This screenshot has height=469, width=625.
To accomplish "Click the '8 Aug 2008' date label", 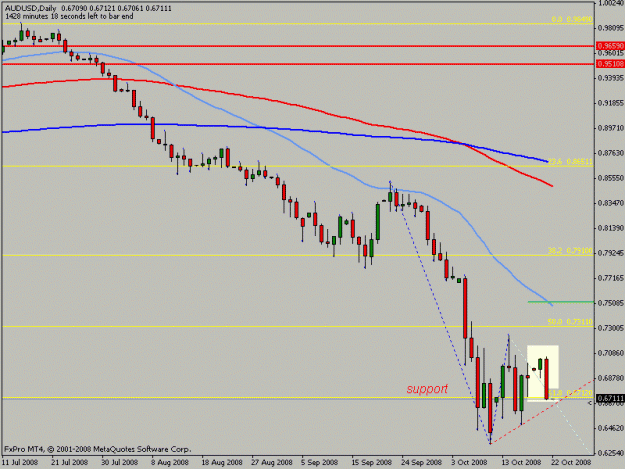I will (x=171, y=462).
